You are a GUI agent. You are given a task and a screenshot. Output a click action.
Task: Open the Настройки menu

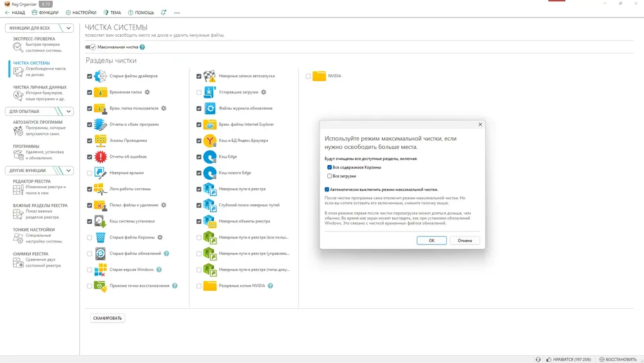click(x=81, y=13)
